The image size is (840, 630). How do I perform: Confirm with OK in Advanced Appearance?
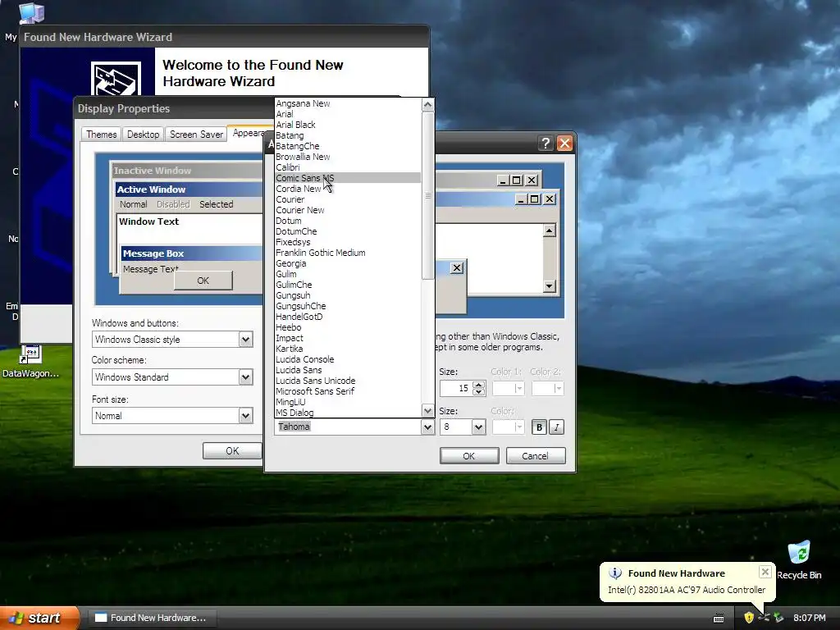click(x=469, y=456)
